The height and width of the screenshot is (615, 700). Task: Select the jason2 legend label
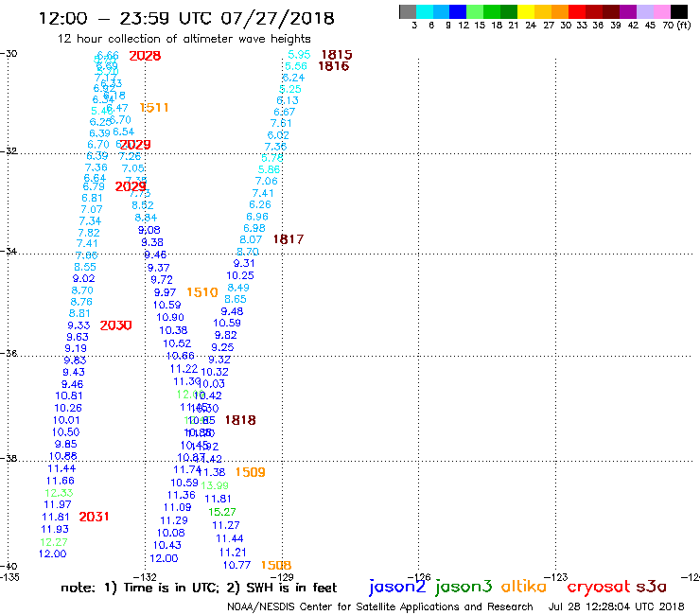click(397, 588)
